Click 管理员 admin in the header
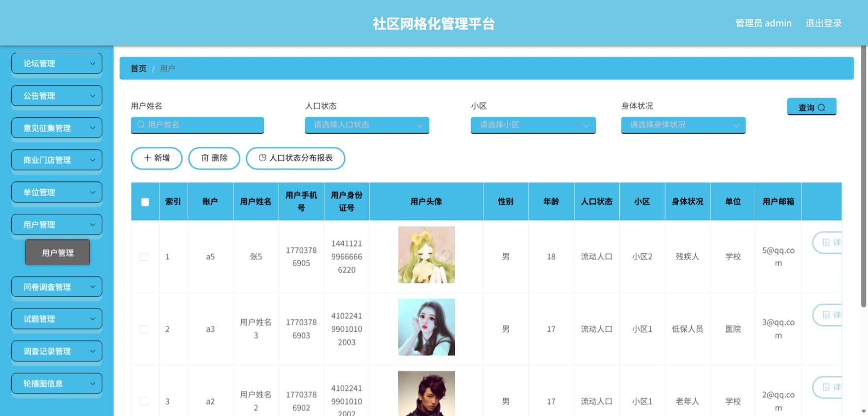The height and width of the screenshot is (416, 868). 763,23
